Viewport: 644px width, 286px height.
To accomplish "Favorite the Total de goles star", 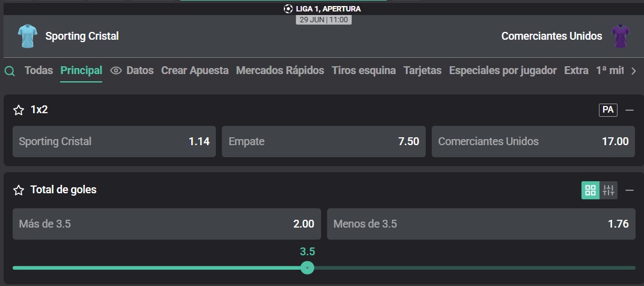I will [x=19, y=190].
